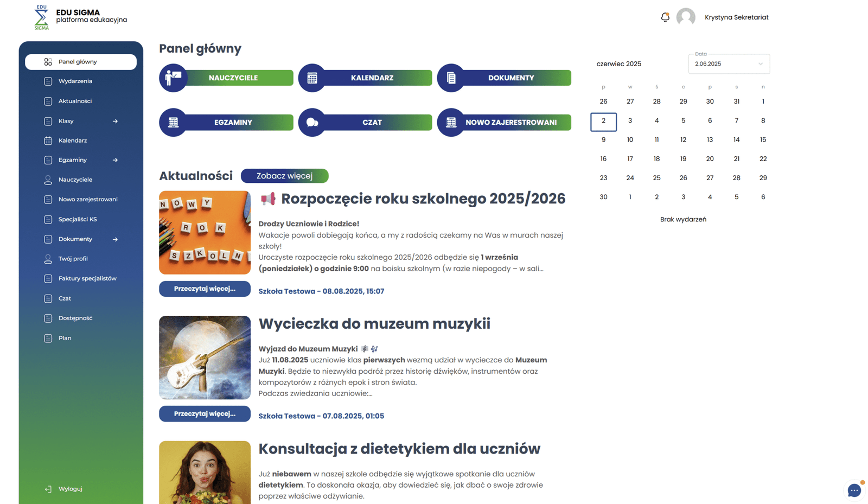Click the Kalendarz tile calendar icon

click(x=312, y=78)
